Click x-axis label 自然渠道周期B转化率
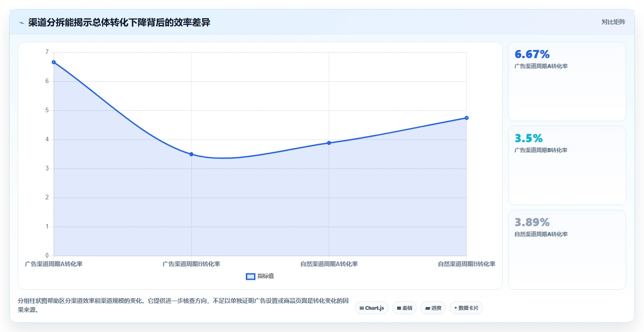The image size is (644, 332). 467,264
